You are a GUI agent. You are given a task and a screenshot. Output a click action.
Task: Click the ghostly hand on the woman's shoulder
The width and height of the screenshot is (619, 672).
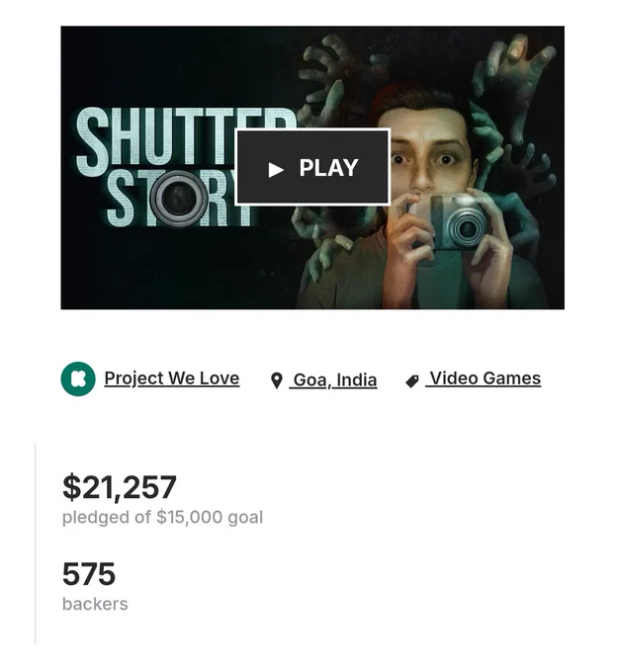coord(328,255)
